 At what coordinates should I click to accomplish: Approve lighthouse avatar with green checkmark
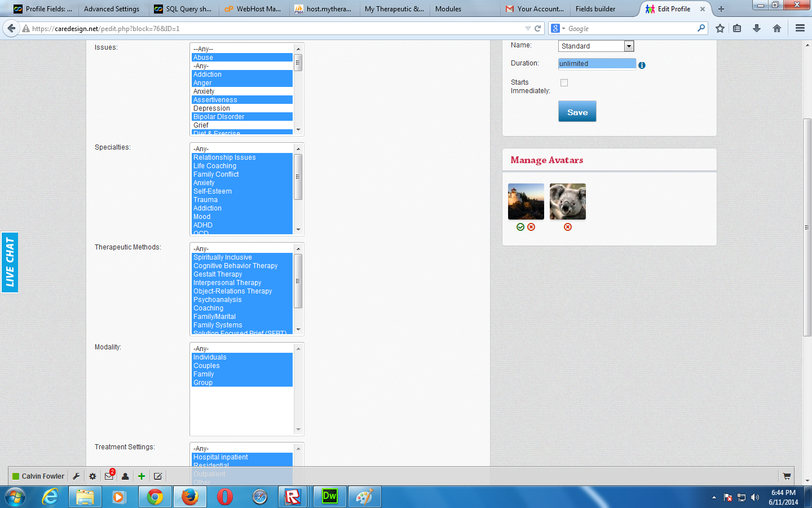point(520,227)
